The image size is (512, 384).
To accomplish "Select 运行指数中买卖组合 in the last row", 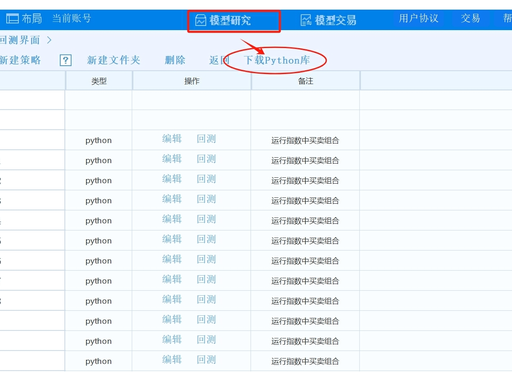I will 305,361.
